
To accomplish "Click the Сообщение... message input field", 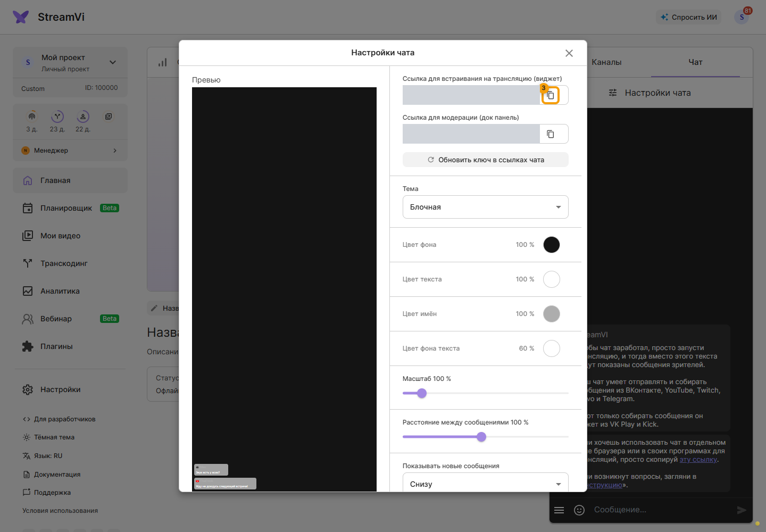I will click(660, 510).
